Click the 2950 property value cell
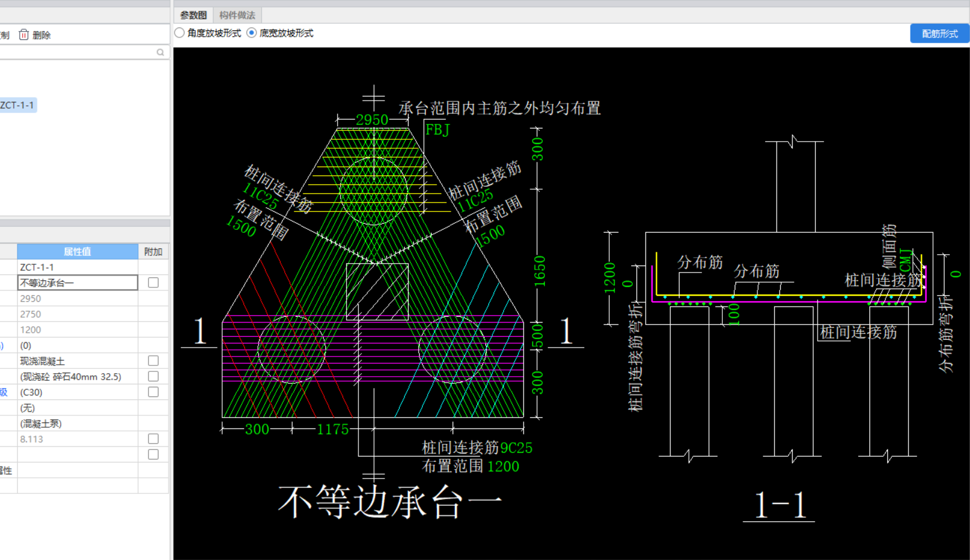The image size is (970, 560). pos(77,299)
